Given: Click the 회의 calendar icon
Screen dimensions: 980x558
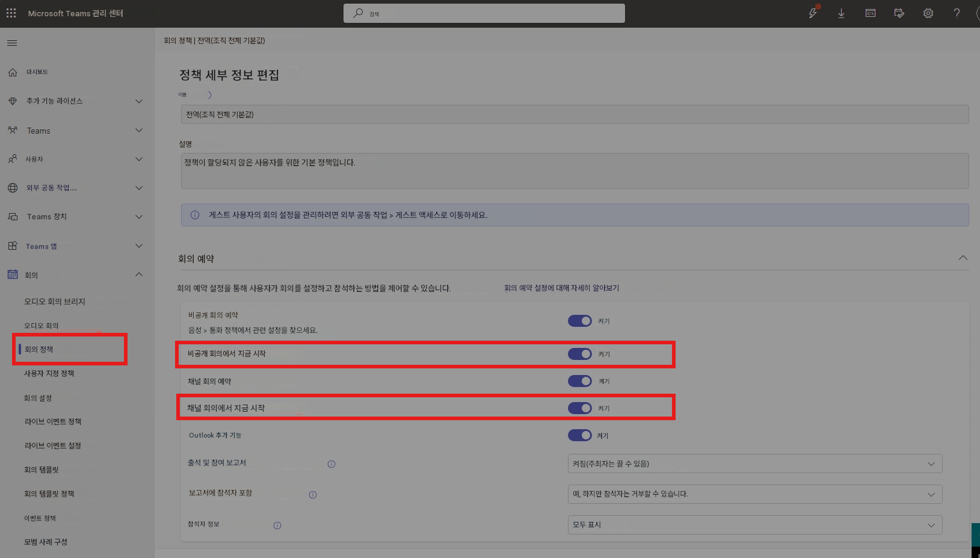Looking at the screenshot, I should [13, 274].
